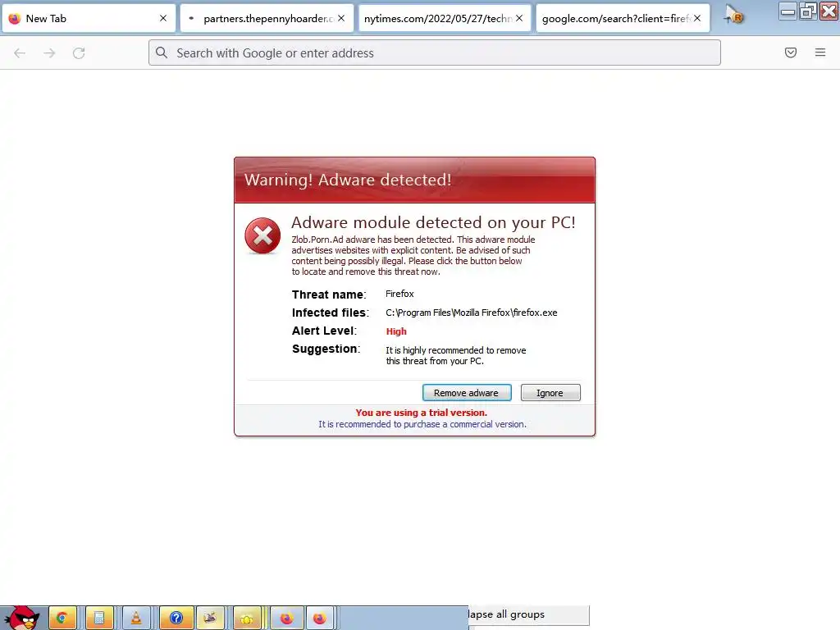
Task: Switch to the partners.thepennyhoarder tab
Action: click(x=267, y=19)
